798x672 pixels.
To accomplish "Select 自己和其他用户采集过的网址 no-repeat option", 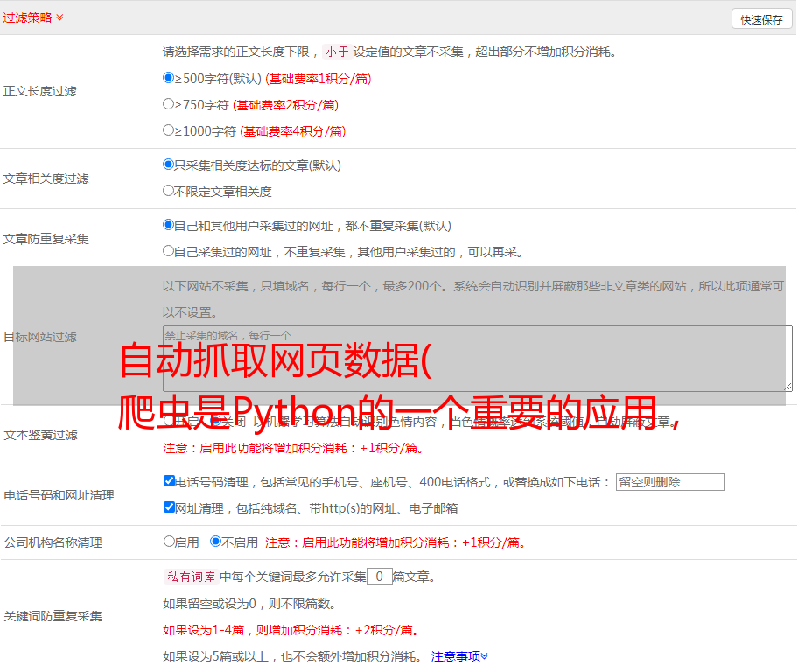I will pyautogui.click(x=168, y=225).
